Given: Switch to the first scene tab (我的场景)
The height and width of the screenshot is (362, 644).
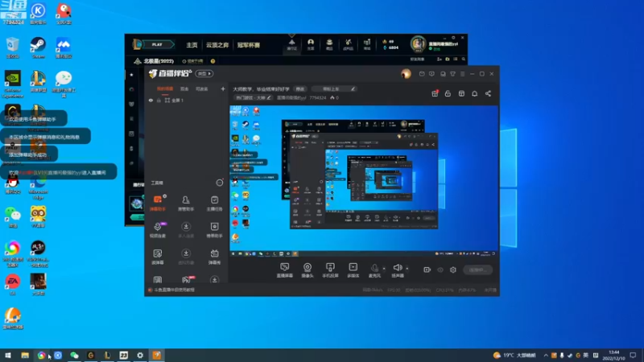Looking at the screenshot, I should point(165,88).
